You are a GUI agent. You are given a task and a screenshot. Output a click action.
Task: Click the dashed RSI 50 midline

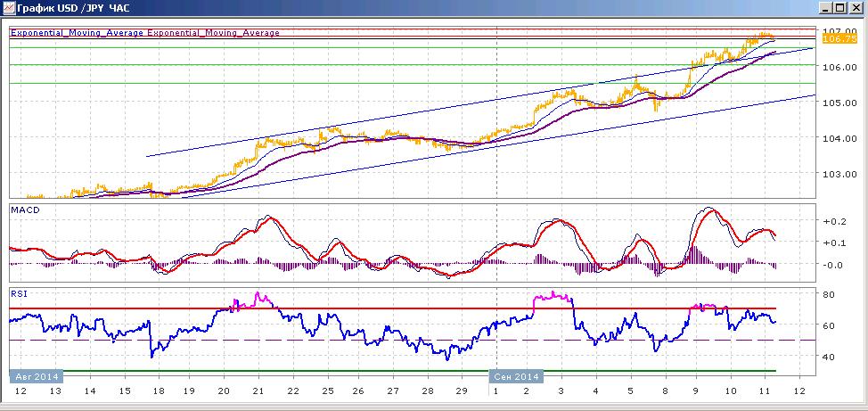[x=412, y=340]
